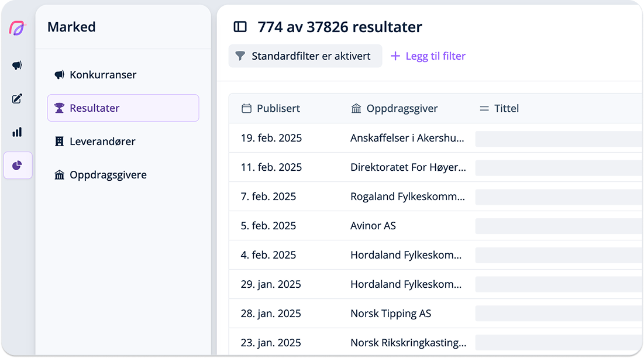Toggle the sidebar panel icon beside results count
Viewport: 644px width, 358px height.
click(240, 27)
